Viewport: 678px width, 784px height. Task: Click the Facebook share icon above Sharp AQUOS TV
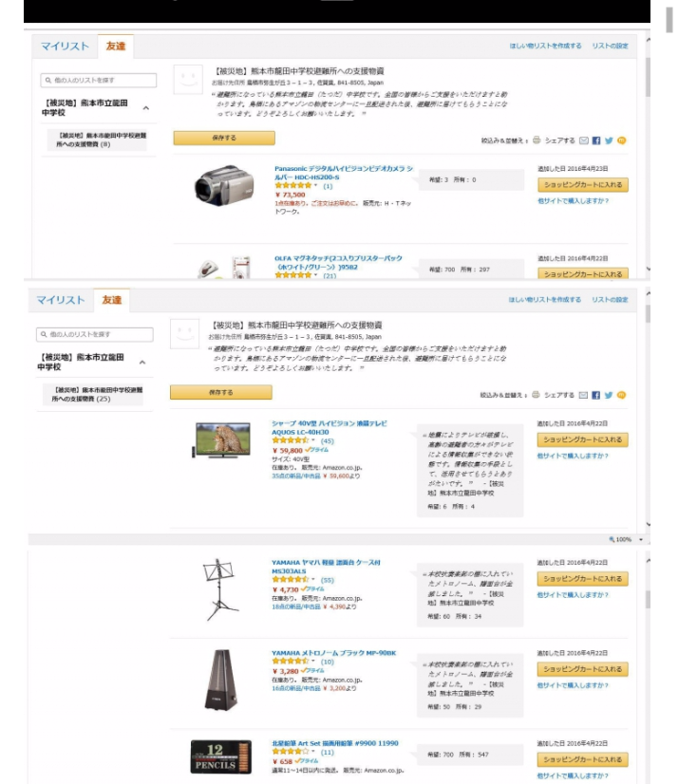595,395
